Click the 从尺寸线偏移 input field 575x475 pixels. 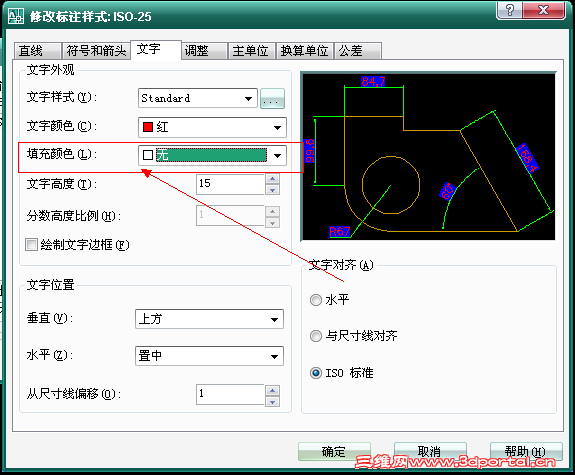230,394
